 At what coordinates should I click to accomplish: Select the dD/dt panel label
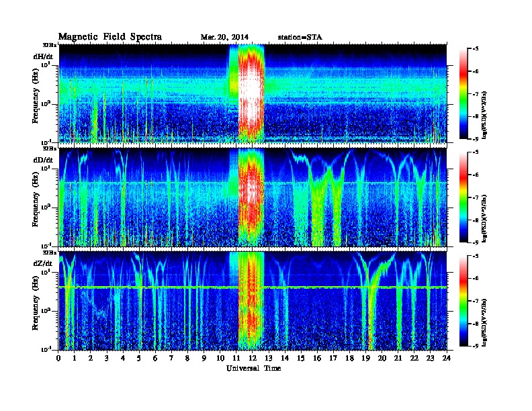click(x=43, y=160)
